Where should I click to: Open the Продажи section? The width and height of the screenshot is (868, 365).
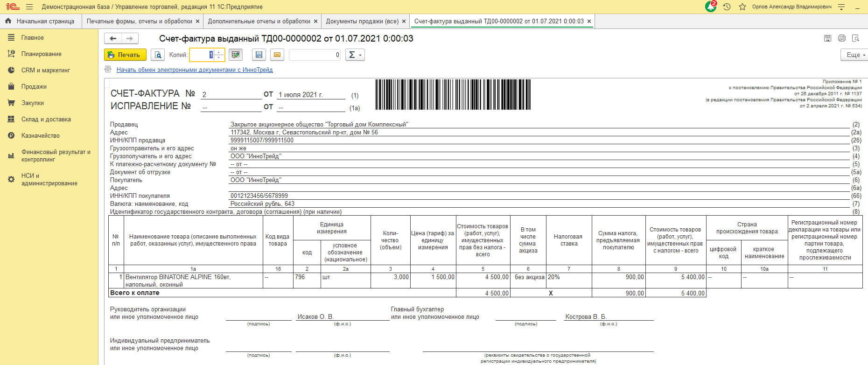[x=49, y=86]
